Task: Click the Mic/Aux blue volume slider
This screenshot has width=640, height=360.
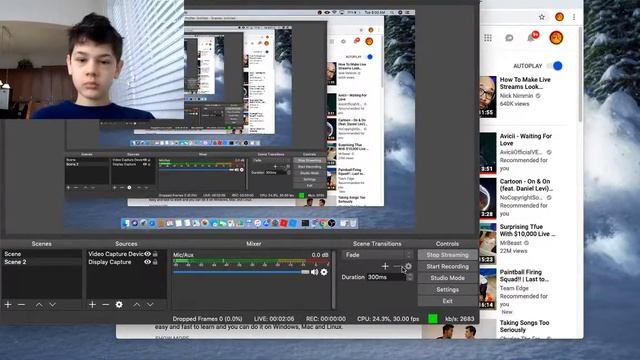Action: click(241, 272)
